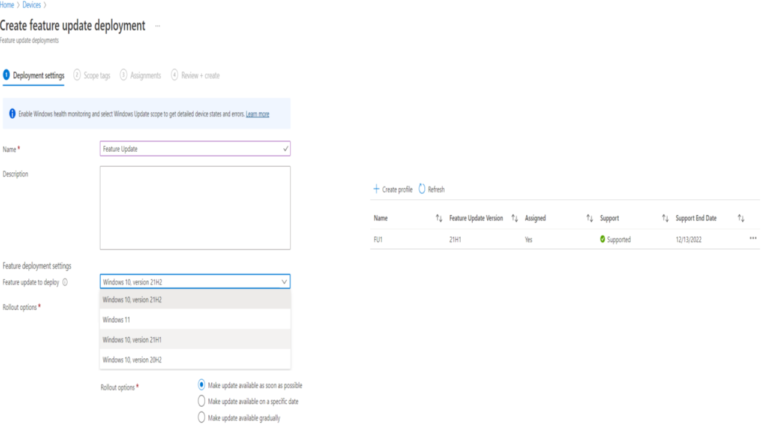Sort by the Support End Date arrows
This screenshot has width=768, height=432.
741,218
